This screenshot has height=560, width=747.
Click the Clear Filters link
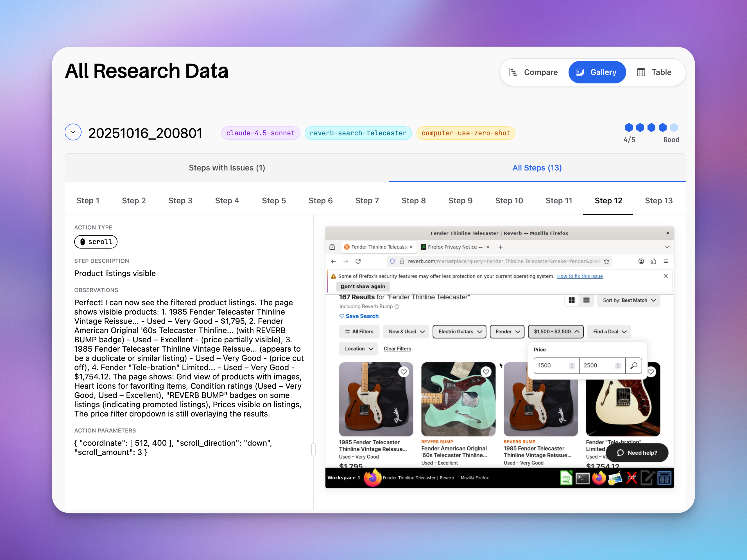[397, 349]
